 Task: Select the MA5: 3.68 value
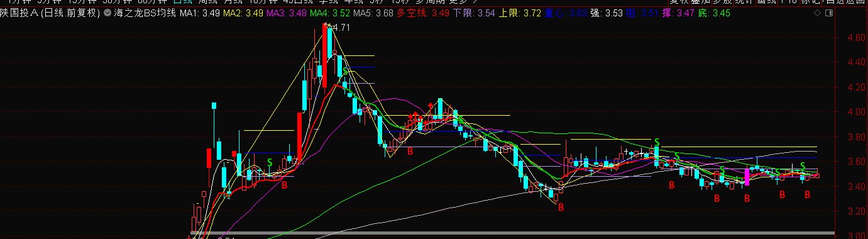click(373, 13)
